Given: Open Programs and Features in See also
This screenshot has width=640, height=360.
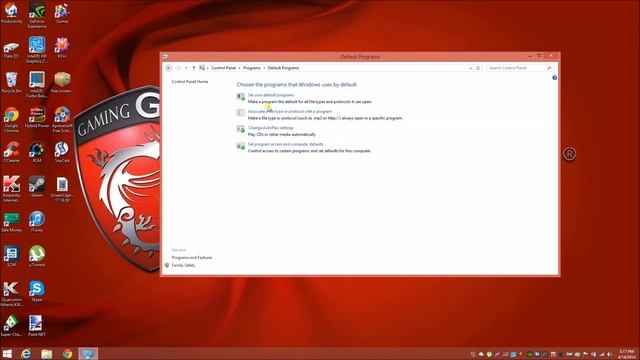Looking at the screenshot, I should tap(192, 258).
